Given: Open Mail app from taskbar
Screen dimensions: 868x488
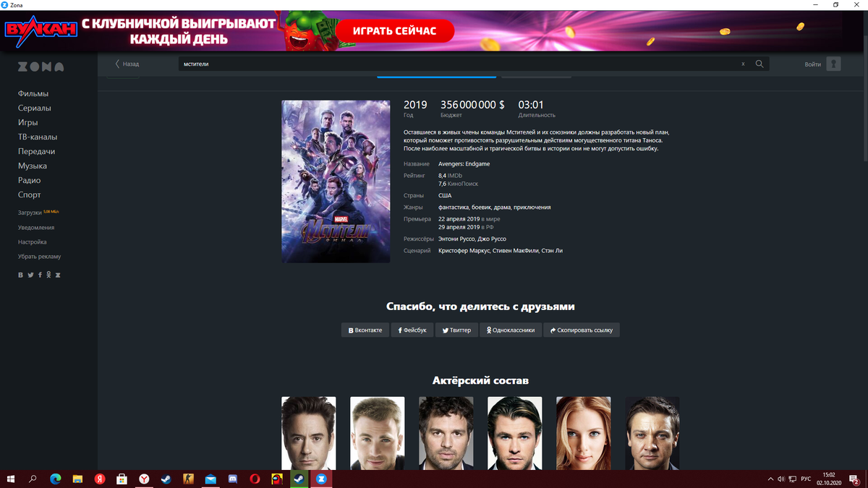Looking at the screenshot, I should point(210,479).
